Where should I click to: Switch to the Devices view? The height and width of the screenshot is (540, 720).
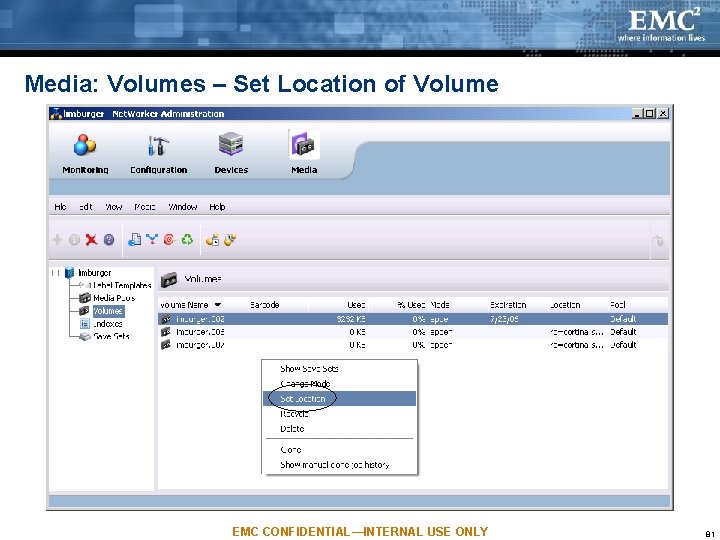tap(231, 154)
